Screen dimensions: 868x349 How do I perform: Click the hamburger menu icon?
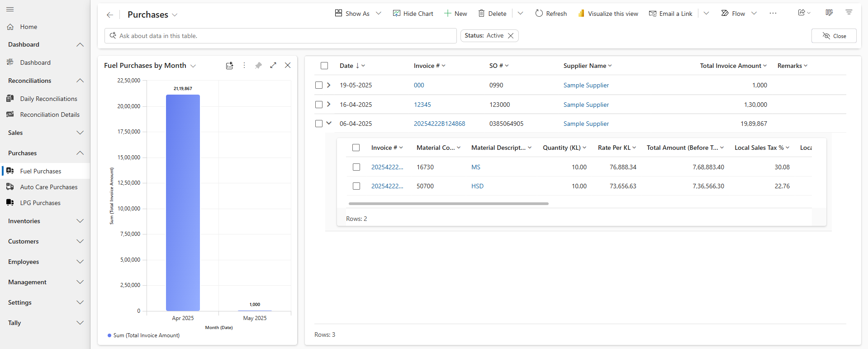pyautogui.click(x=10, y=10)
